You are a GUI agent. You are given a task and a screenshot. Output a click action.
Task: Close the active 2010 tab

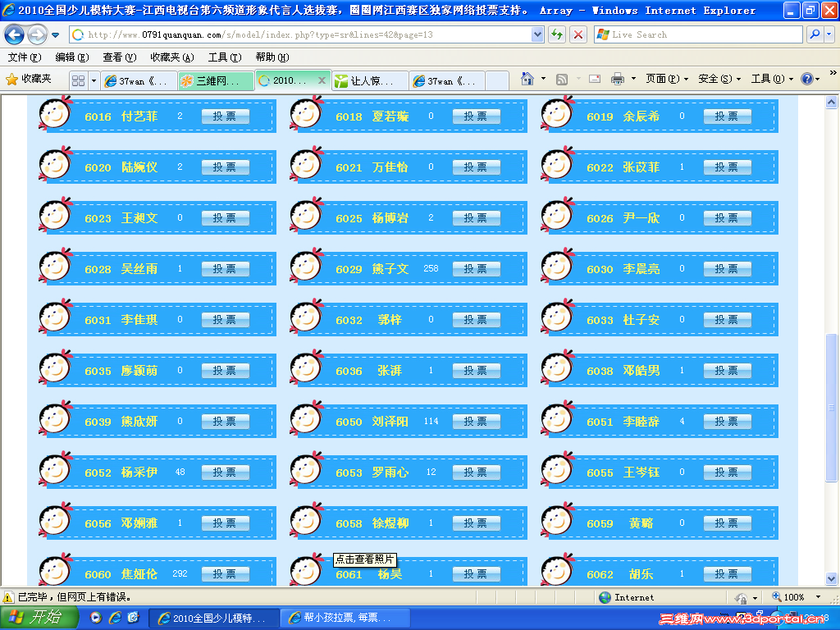click(x=322, y=80)
